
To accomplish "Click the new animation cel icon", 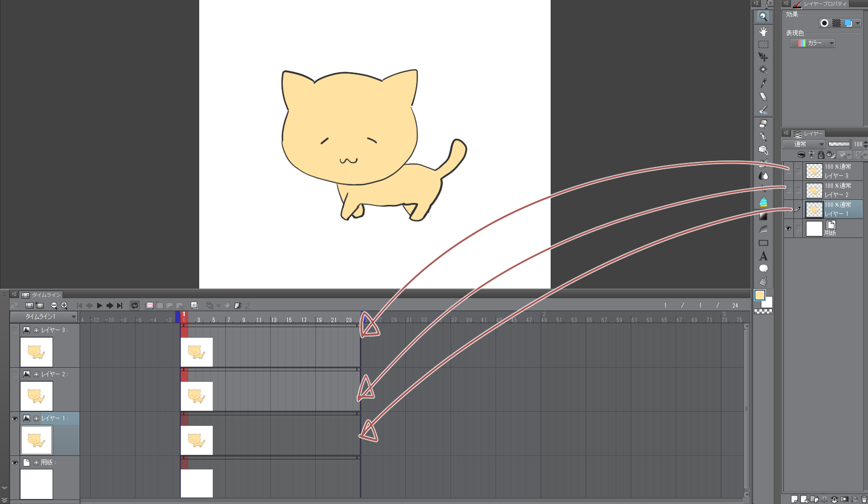I will tap(160, 306).
